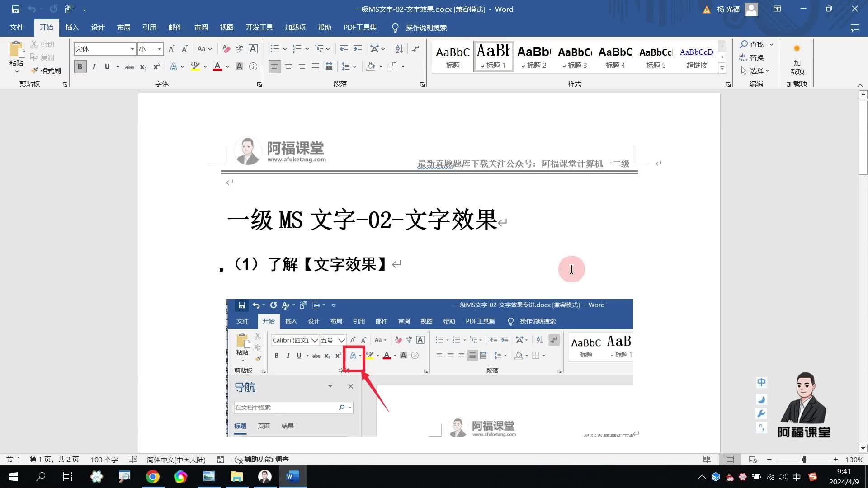868x488 pixels.
Task: Click the 剪切 Cut button
Action: click(x=42, y=44)
